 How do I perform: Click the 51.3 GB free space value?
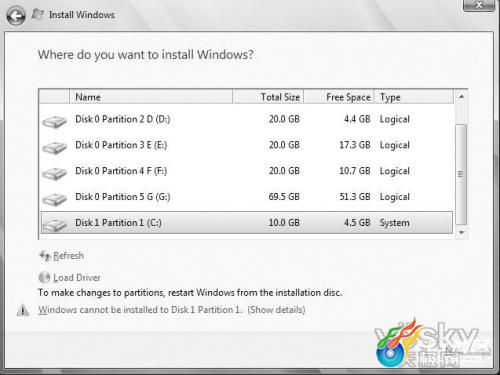(x=355, y=197)
